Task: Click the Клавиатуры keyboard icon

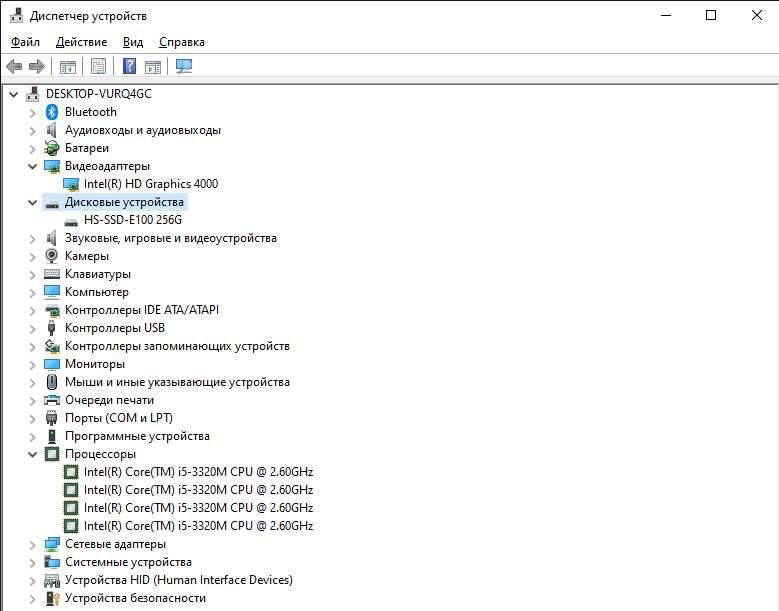Action: point(52,274)
